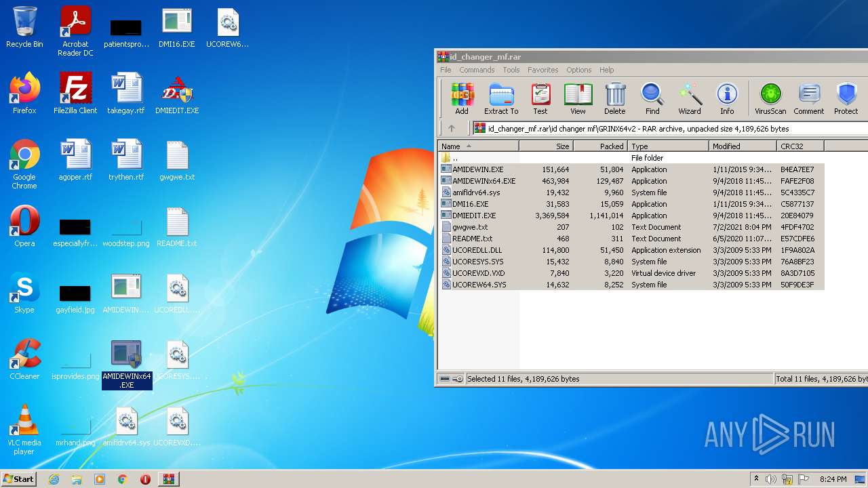Sort by Modified column header
Screen dimensions: 868x488
tap(743, 146)
